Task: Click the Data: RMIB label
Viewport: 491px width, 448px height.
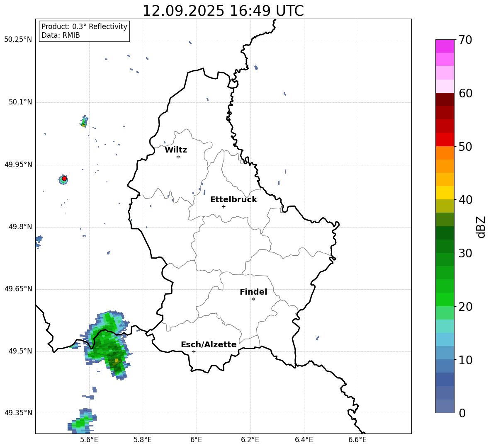Action: [x=61, y=35]
